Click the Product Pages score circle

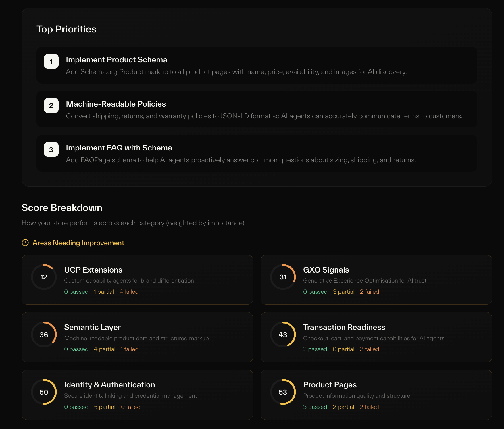pyautogui.click(x=283, y=392)
